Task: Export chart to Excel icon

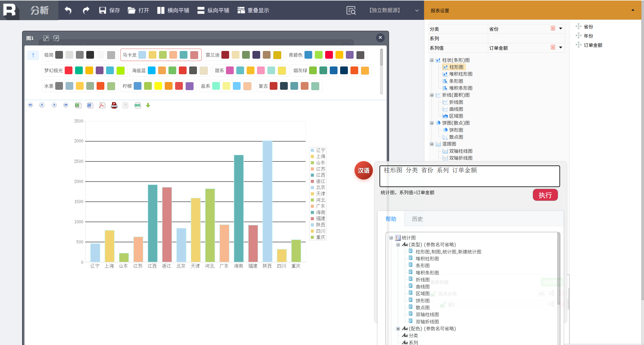Action: (78, 105)
